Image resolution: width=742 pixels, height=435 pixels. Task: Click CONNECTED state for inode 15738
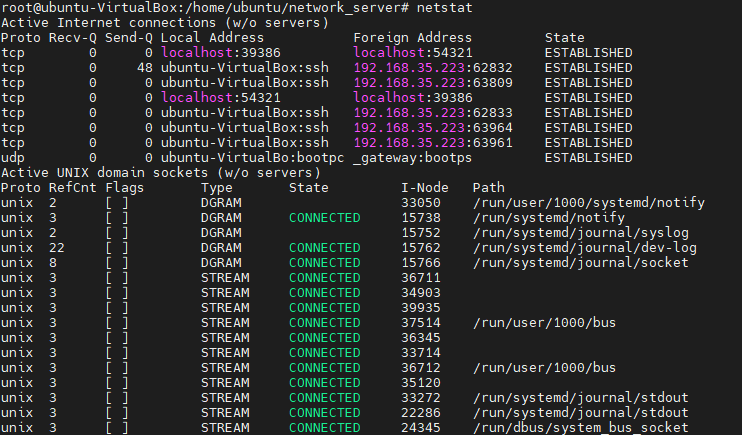[325, 218]
